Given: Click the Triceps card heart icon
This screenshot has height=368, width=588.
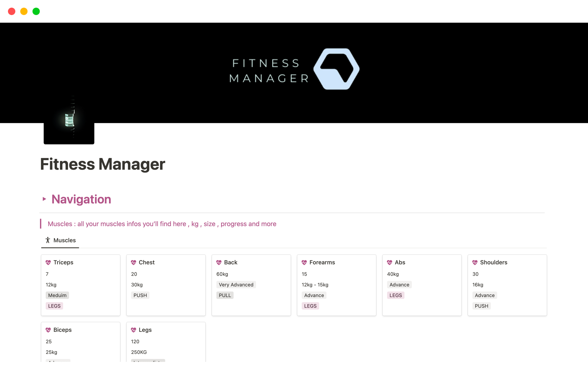Looking at the screenshot, I should tap(48, 263).
